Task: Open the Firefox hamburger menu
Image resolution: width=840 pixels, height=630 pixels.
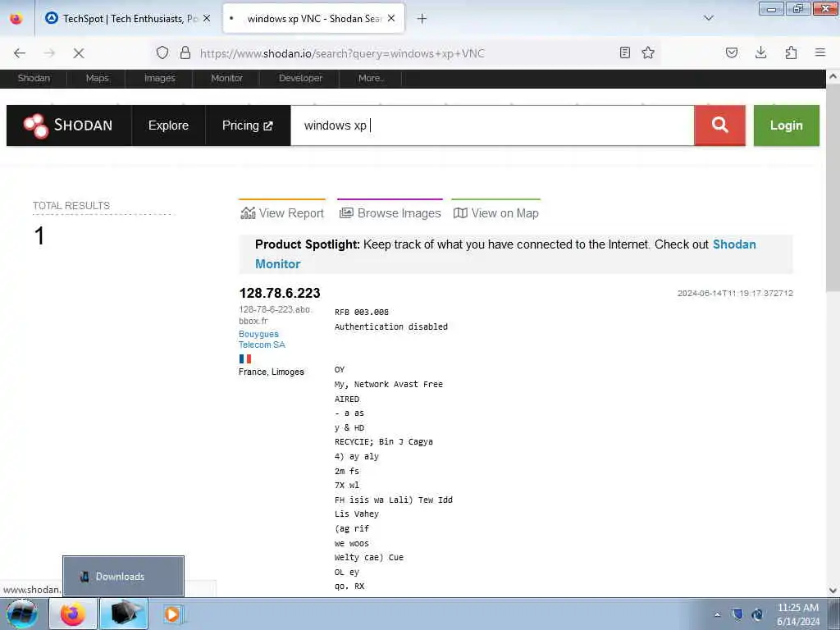Action: coord(820,52)
